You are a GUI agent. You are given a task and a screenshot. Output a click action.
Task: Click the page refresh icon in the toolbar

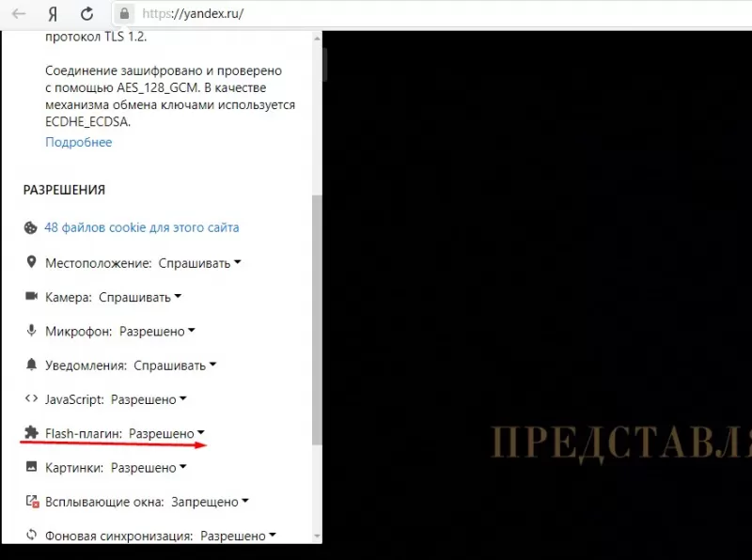86,14
